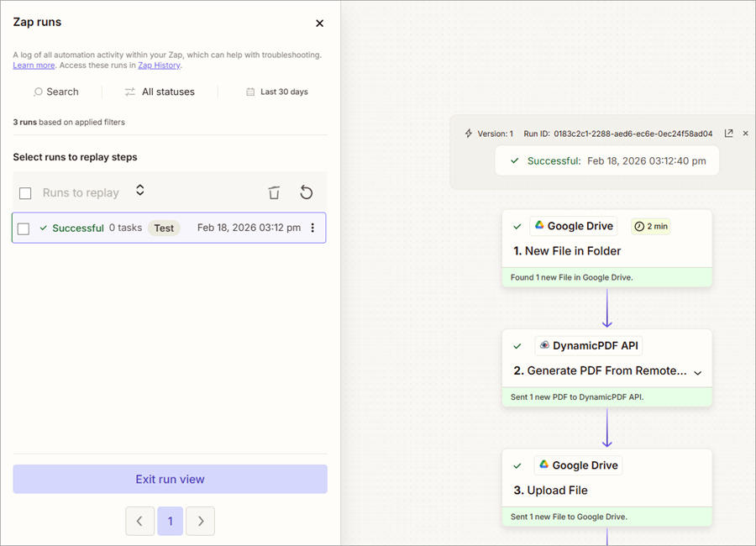Check the Runs to replay checkbox
This screenshot has height=546, width=756.
tap(25, 193)
